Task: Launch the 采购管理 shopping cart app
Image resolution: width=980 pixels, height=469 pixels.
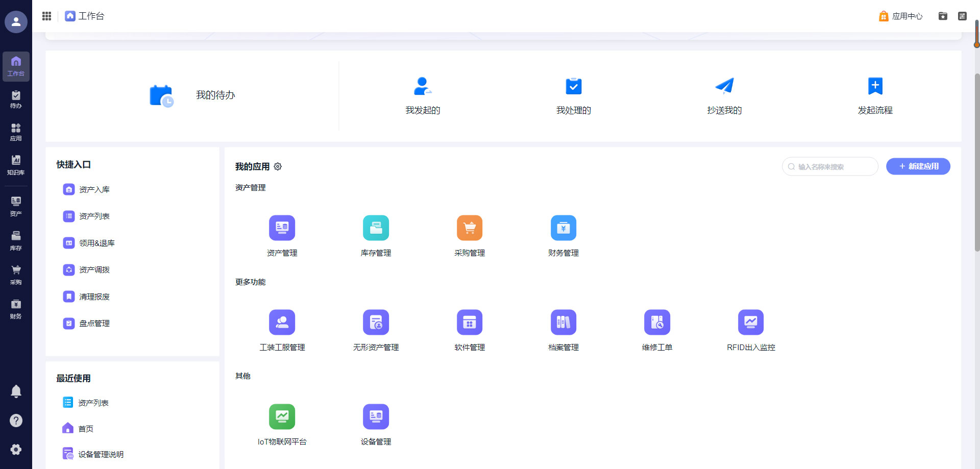Action: pos(469,228)
